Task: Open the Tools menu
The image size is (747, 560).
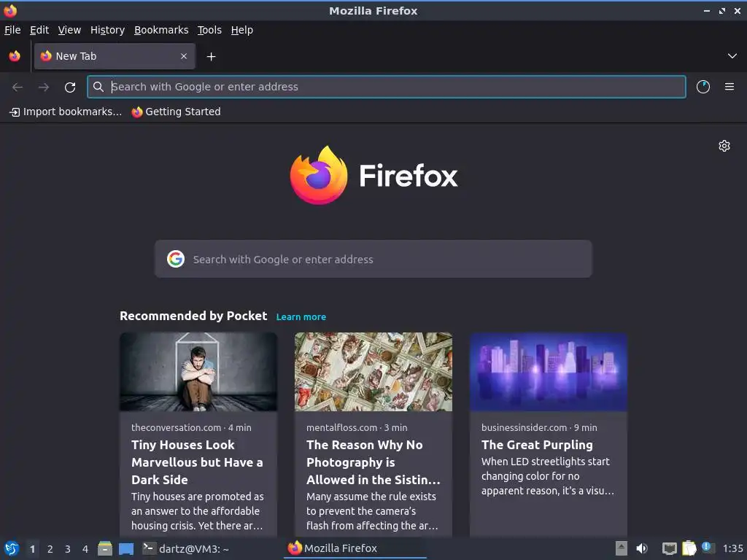Action: [209, 30]
